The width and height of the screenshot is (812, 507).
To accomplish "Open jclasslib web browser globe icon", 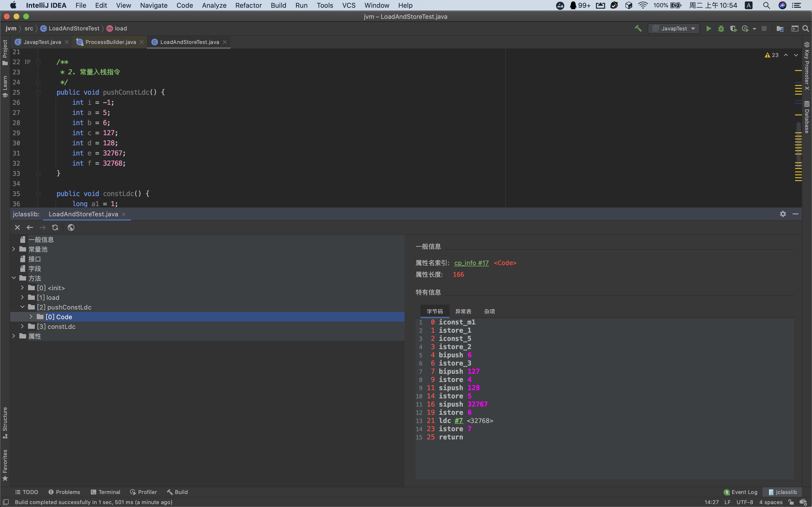I will [x=71, y=228].
